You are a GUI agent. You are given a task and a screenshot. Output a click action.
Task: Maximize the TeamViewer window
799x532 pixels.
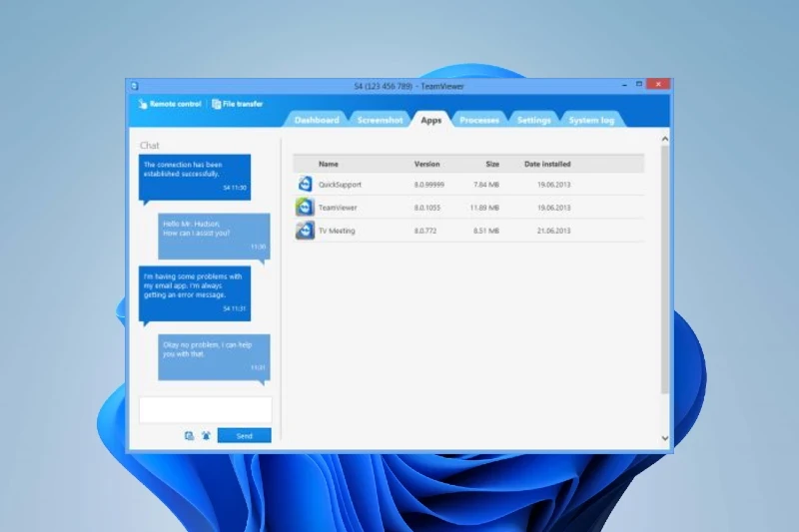coord(639,84)
